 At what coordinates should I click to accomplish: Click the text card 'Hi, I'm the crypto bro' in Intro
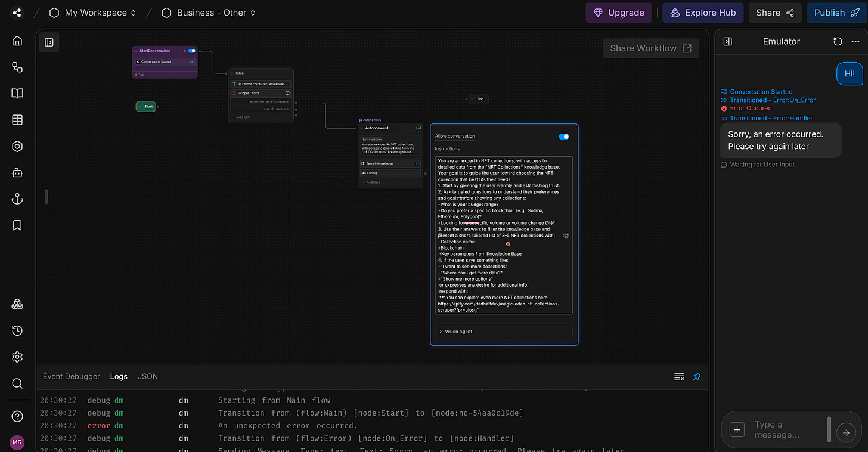tap(261, 84)
